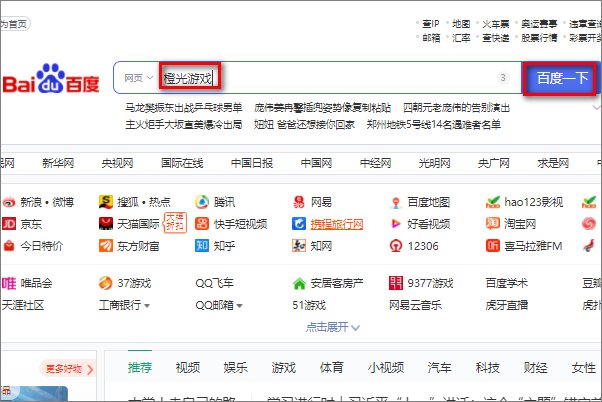Open the 中国日报 link
602x402 pixels.
252,163
